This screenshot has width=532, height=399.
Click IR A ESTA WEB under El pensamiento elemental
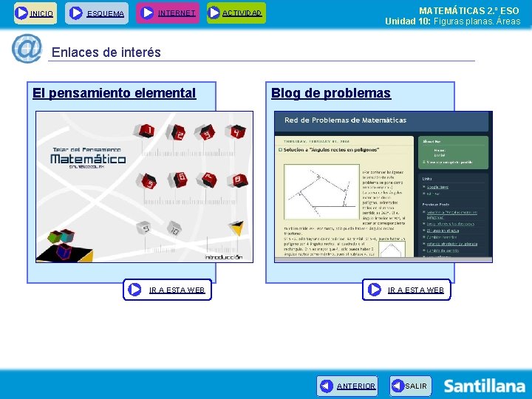177,290
